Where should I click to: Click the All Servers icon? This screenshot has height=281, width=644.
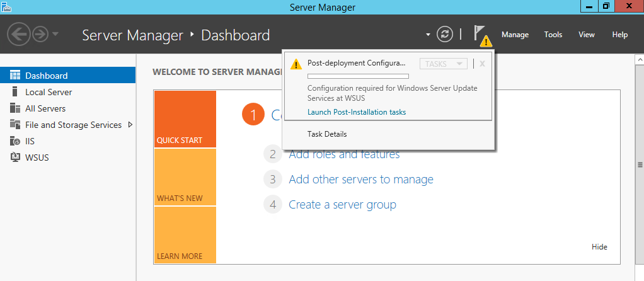tap(15, 108)
